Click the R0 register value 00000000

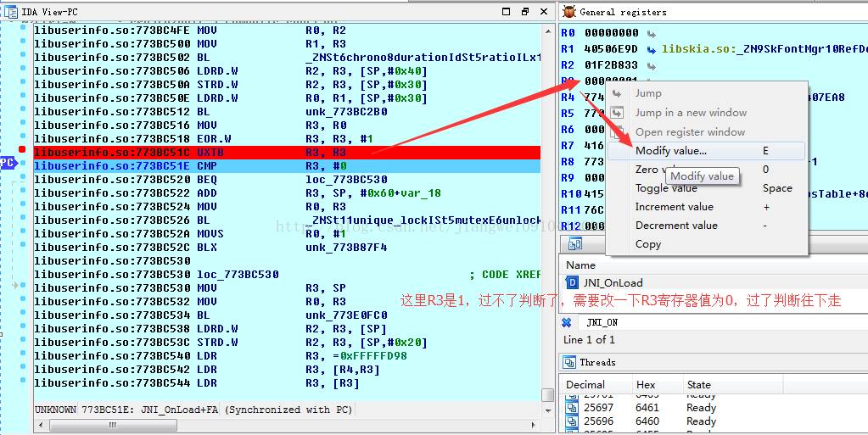(x=611, y=33)
